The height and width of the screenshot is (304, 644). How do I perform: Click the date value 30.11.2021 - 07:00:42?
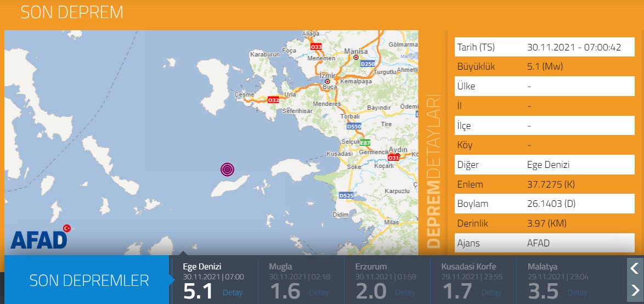point(574,47)
